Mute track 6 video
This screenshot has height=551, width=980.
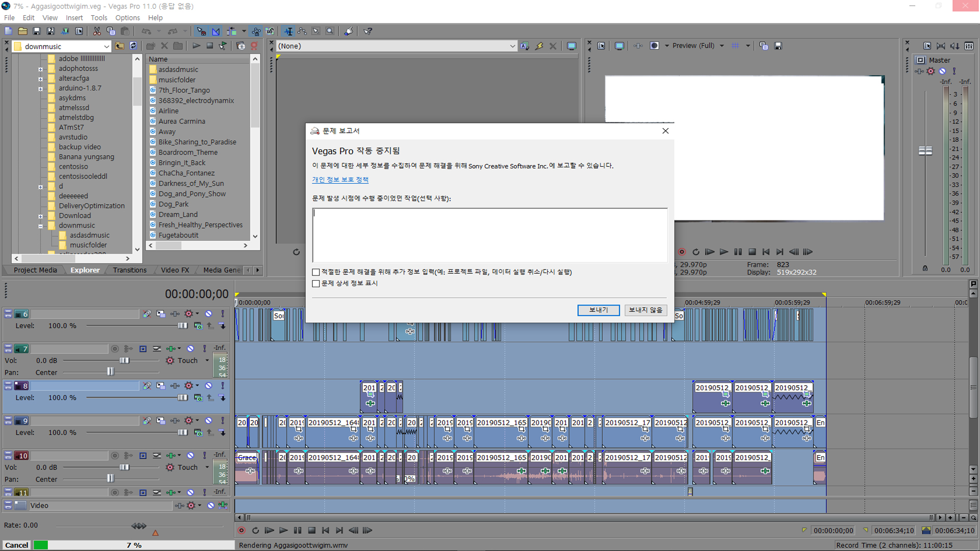[x=209, y=314]
